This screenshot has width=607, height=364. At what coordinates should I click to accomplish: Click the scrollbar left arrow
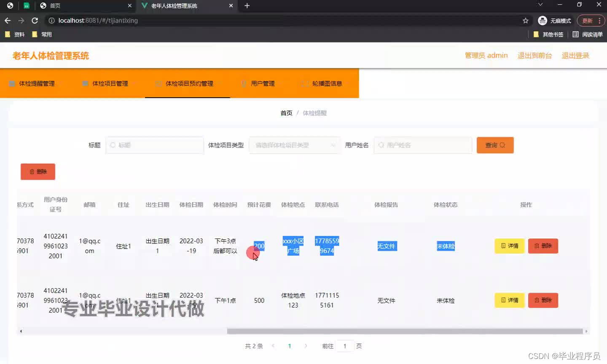21,331
